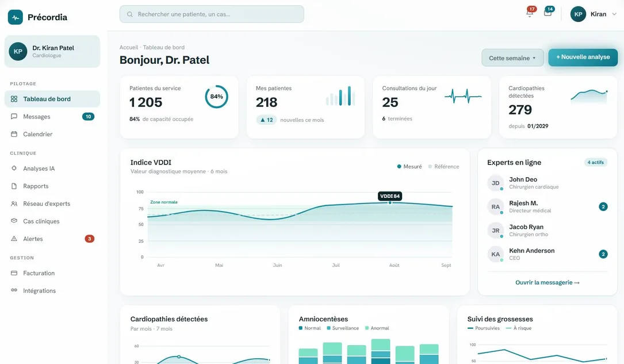Click the Tableau de bord grid icon
624x364 pixels.
14,99
